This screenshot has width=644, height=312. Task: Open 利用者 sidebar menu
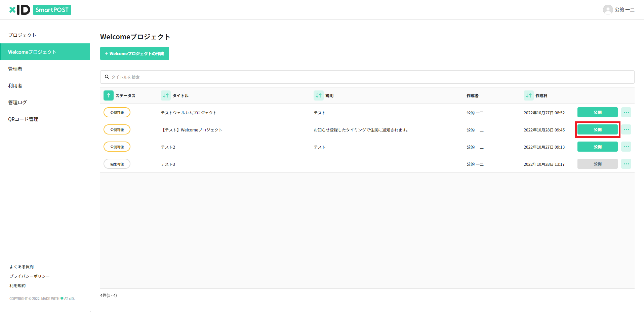click(45, 85)
